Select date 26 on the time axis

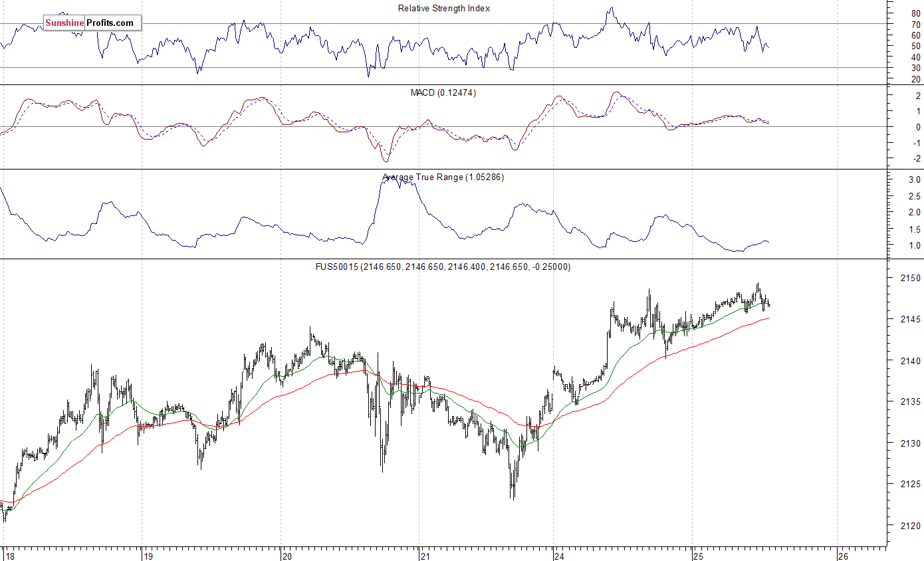click(844, 556)
